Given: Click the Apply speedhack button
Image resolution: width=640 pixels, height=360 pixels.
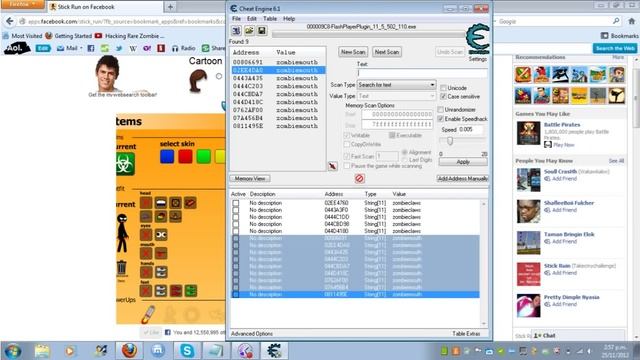Looking at the screenshot, I should [463, 162].
